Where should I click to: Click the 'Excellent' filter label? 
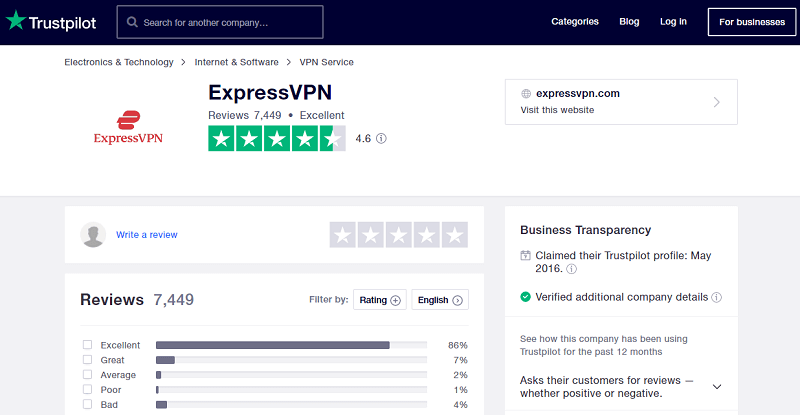120,345
